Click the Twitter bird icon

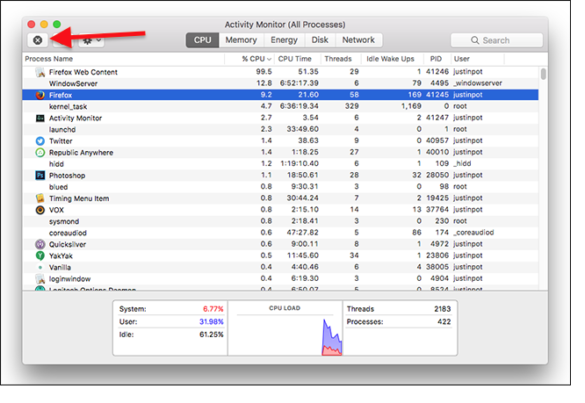(x=40, y=141)
